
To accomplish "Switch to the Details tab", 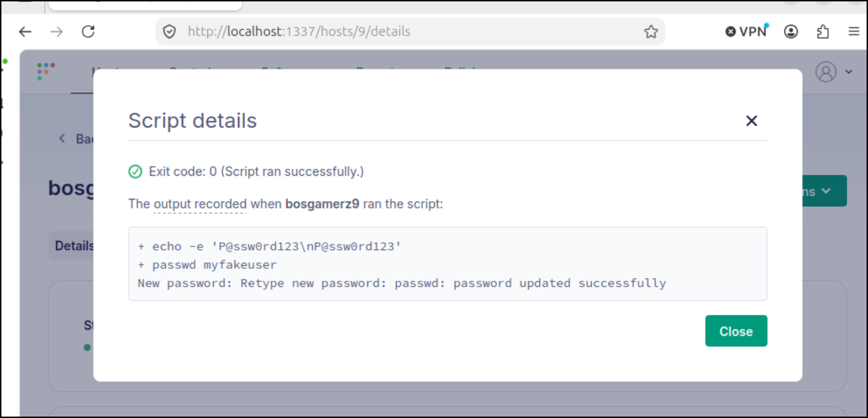I will [73, 246].
